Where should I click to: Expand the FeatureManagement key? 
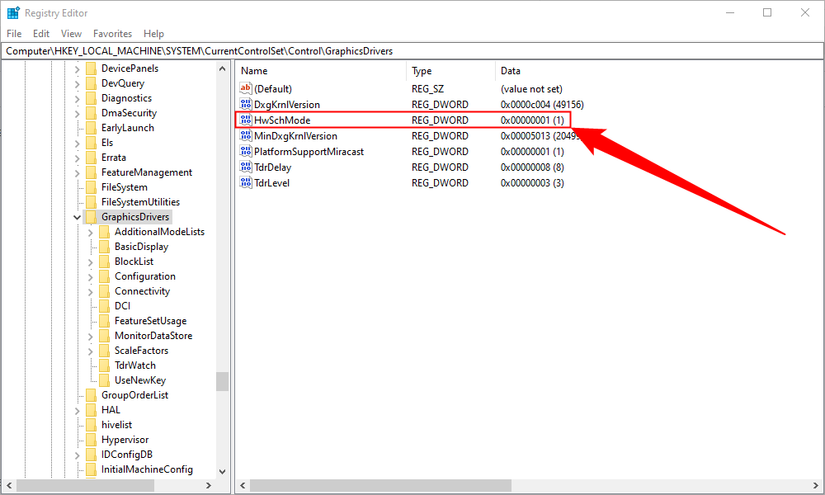(77, 173)
